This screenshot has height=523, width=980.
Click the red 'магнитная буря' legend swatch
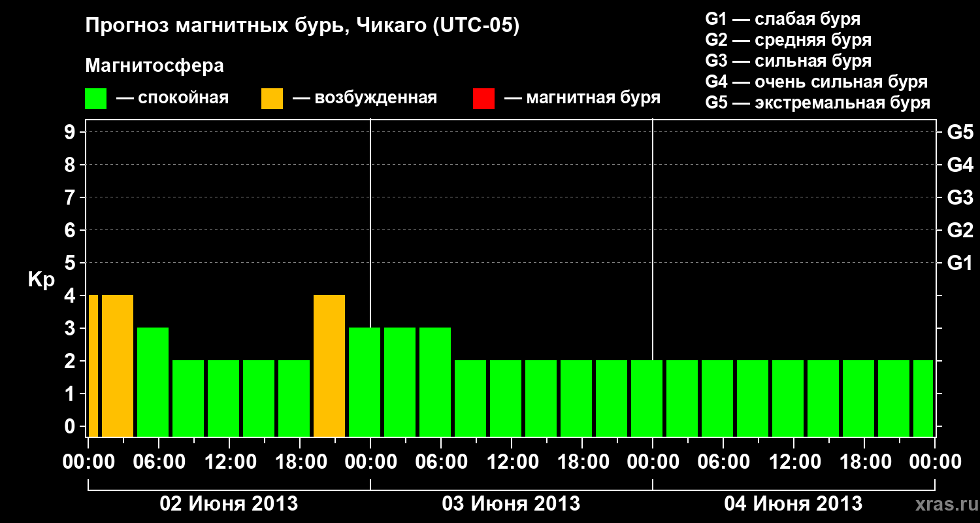483,98
